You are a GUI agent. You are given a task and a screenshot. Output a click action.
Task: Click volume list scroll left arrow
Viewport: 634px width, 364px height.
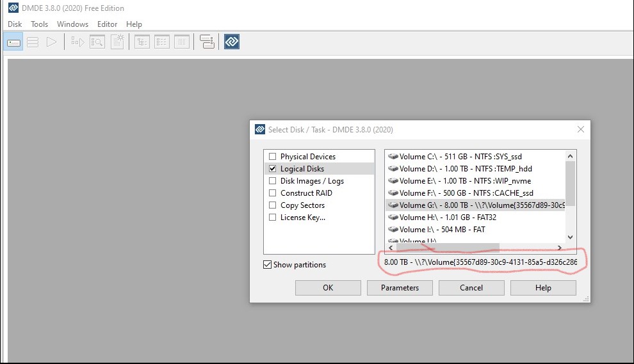(391, 248)
